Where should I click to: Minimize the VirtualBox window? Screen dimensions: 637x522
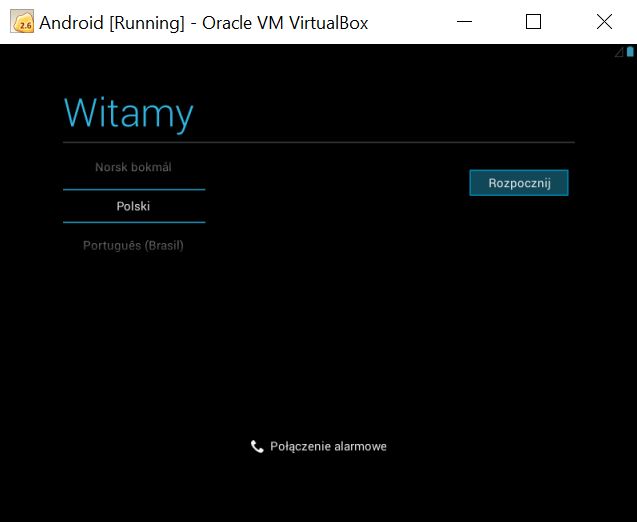[x=464, y=22]
